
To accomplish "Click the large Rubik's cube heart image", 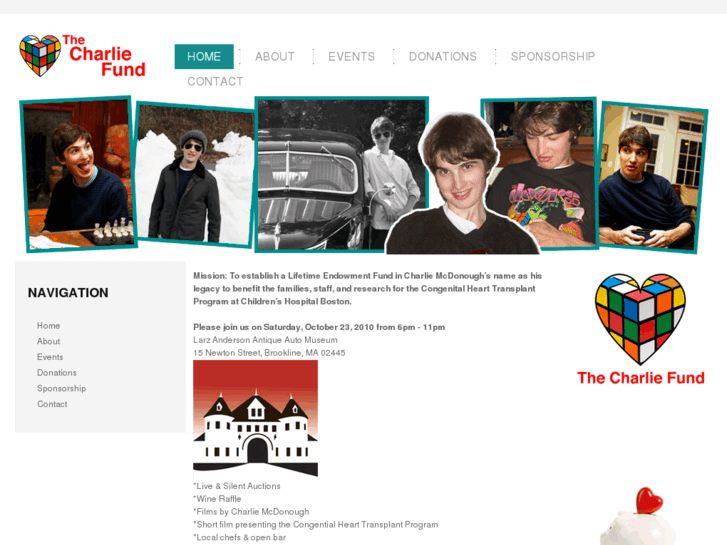I will tap(640, 319).
